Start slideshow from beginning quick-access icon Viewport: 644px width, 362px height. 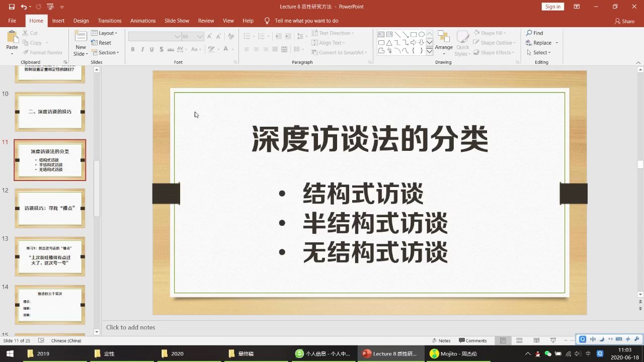50,7
